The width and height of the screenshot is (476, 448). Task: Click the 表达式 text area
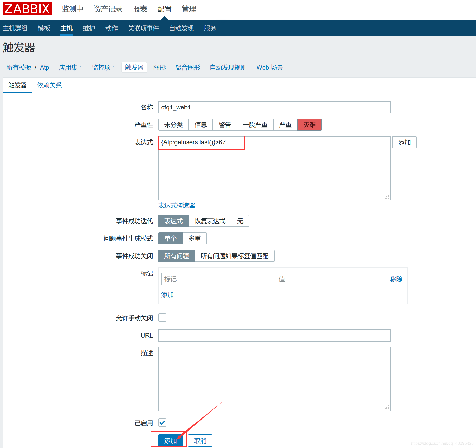pos(274,168)
